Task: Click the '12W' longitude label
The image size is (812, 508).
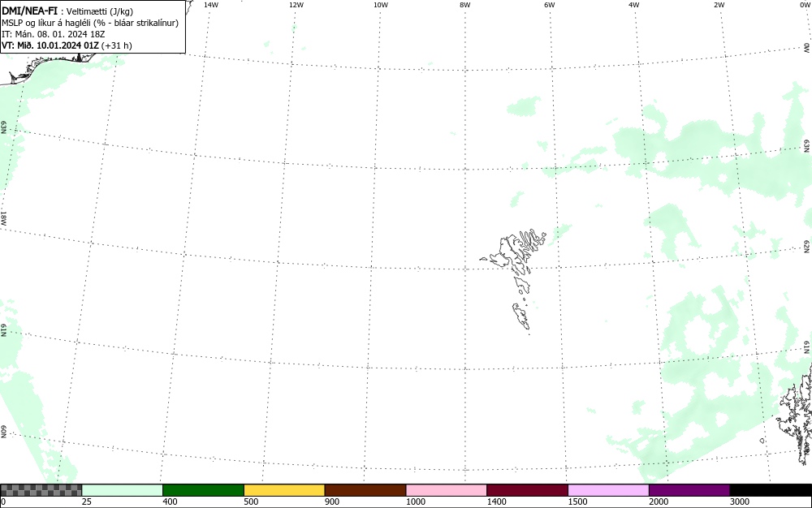Action: [x=296, y=5]
